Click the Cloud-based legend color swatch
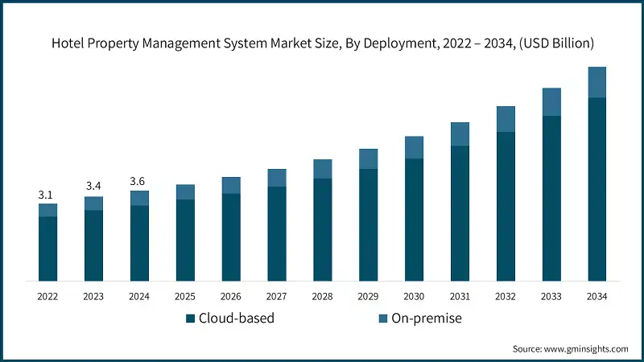644x362 pixels. (190, 319)
